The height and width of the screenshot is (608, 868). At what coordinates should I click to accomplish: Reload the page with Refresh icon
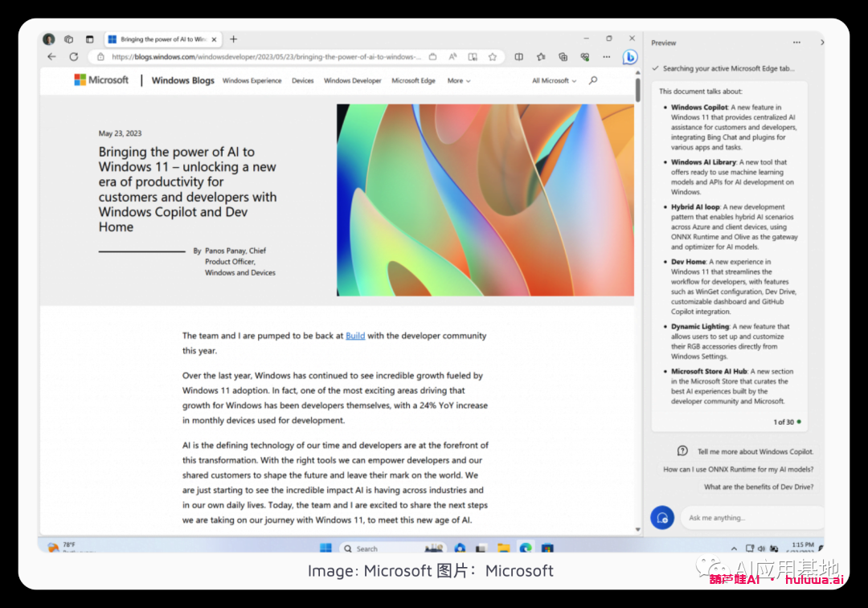tap(73, 57)
